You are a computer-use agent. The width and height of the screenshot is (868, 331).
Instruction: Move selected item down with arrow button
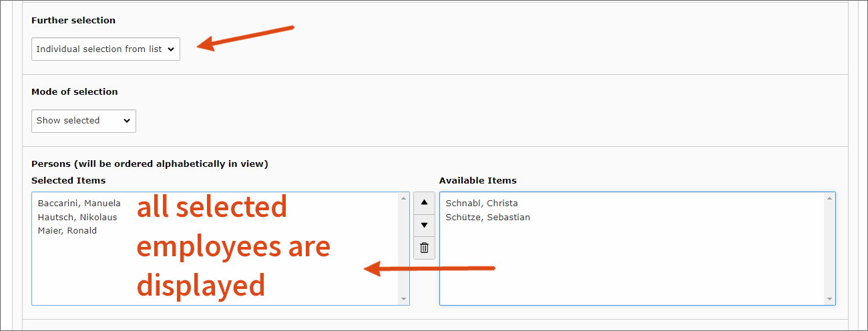pyautogui.click(x=424, y=226)
